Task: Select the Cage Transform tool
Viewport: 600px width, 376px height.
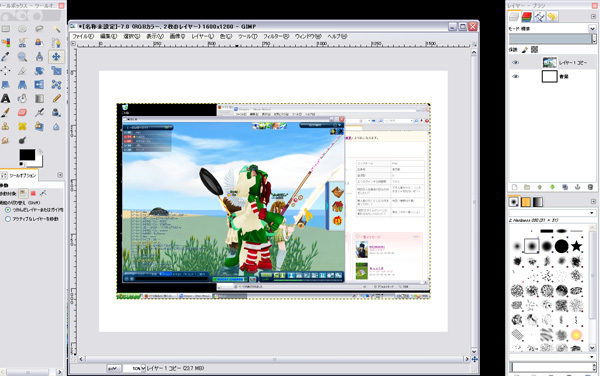Action: click(x=56, y=85)
